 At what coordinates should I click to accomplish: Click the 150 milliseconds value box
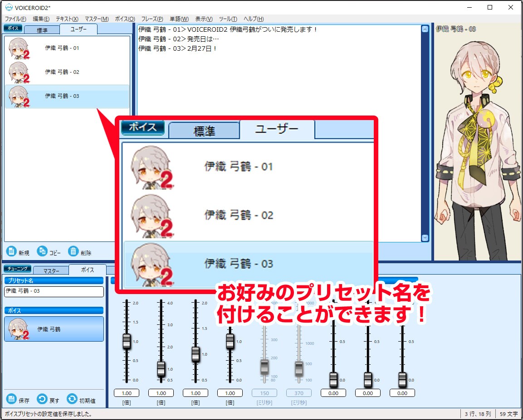[x=264, y=393]
